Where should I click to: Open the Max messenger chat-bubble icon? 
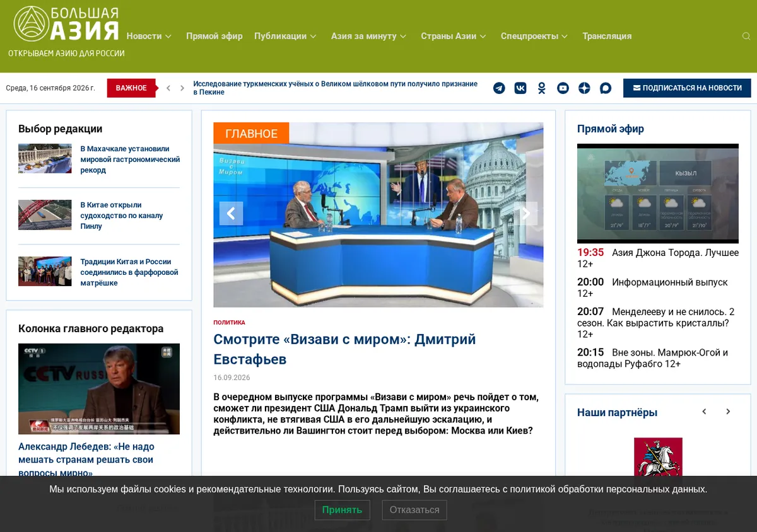coord(606,88)
